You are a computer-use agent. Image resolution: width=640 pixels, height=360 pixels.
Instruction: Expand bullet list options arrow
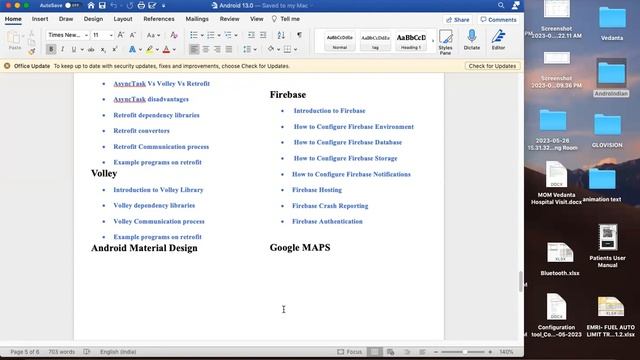(202, 36)
